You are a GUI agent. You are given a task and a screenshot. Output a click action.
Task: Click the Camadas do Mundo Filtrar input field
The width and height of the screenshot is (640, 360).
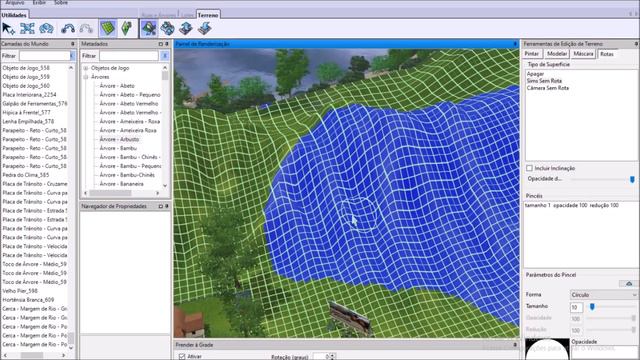pos(44,56)
